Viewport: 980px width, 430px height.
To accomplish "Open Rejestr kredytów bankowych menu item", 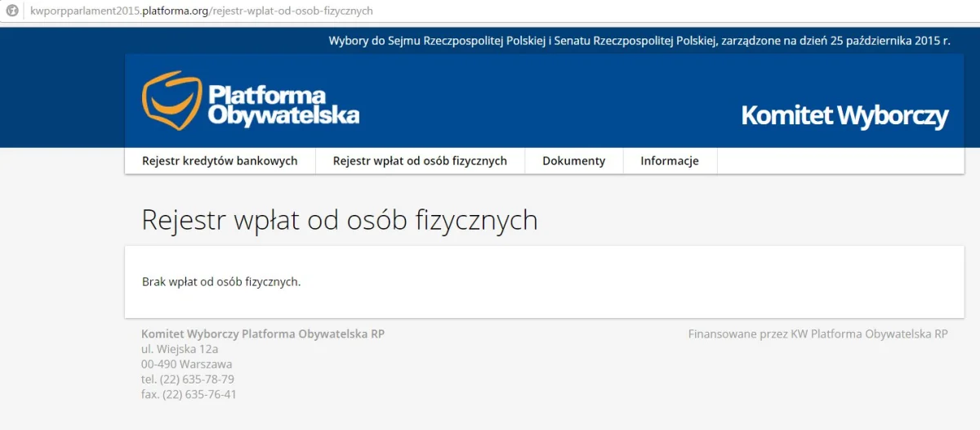I will coord(220,161).
